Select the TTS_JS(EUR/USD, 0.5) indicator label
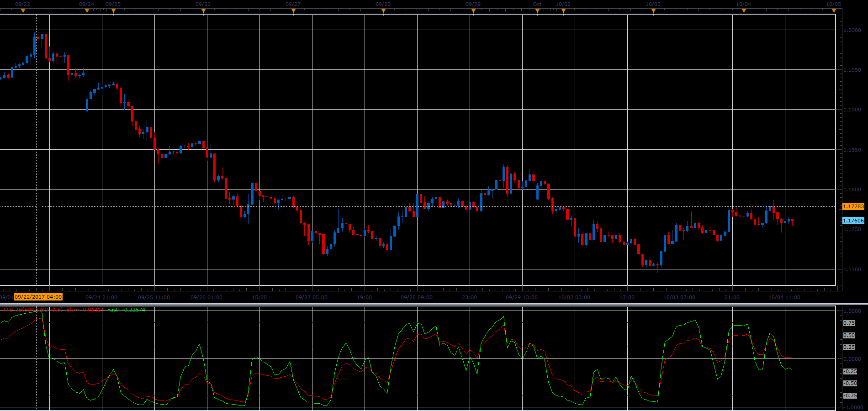Screen dimensions: 868x411 [x=33, y=310]
